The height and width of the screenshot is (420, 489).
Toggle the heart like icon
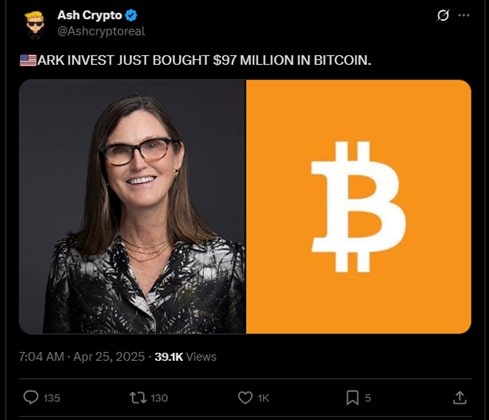click(x=245, y=398)
